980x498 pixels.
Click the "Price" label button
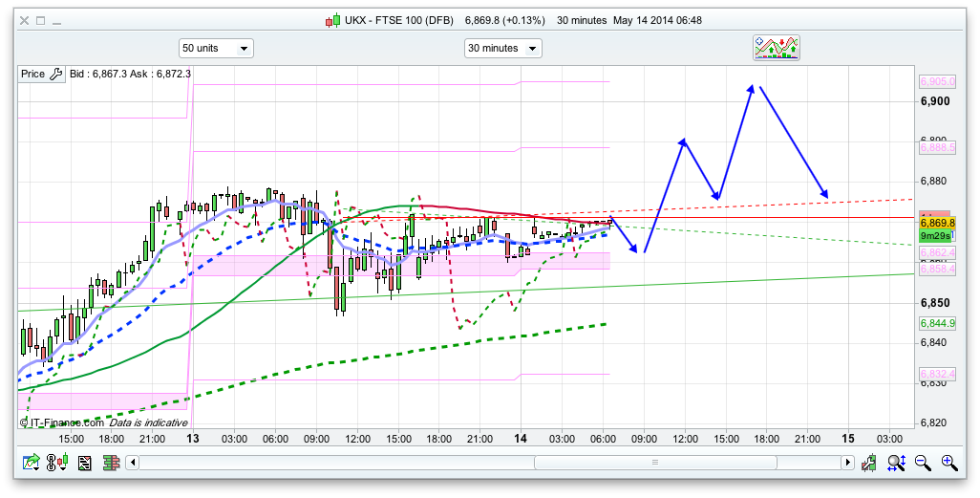[33, 74]
